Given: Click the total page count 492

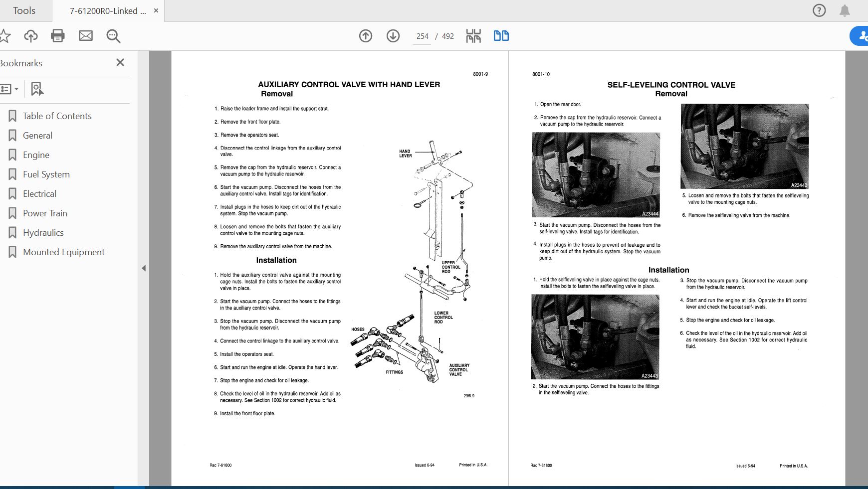Looking at the screenshot, I should click(448, 36).
